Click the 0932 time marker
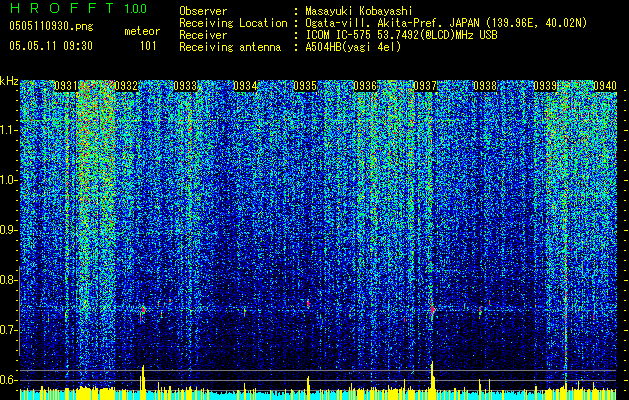 [x=126, y=86]
